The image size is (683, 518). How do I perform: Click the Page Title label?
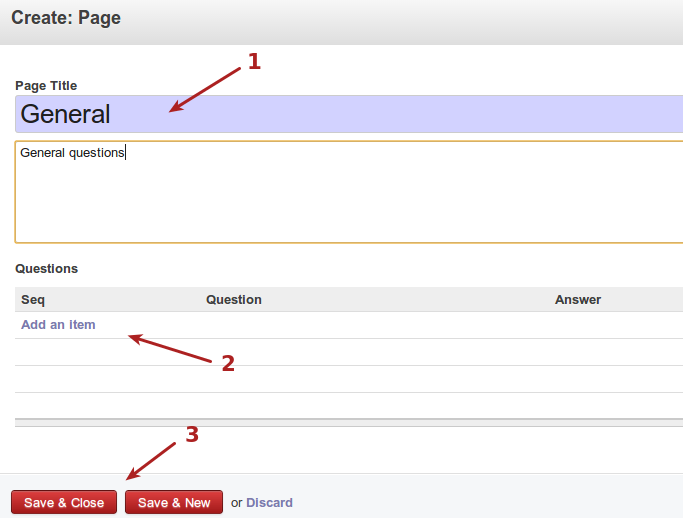pos(46,86)
